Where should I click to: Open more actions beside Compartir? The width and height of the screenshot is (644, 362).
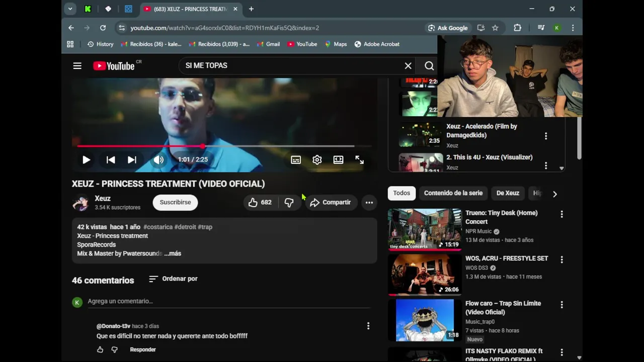coord(369,202)
